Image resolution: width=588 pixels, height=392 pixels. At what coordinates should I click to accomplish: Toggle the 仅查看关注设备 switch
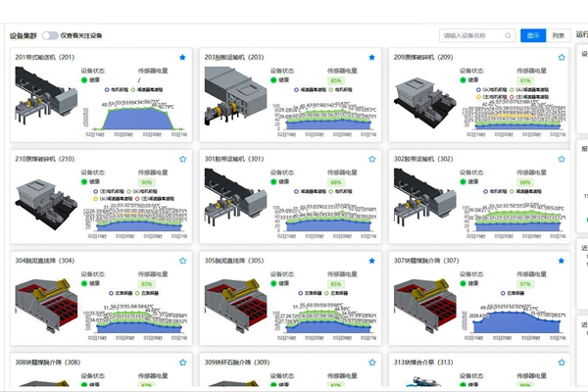tap(49, 35)
